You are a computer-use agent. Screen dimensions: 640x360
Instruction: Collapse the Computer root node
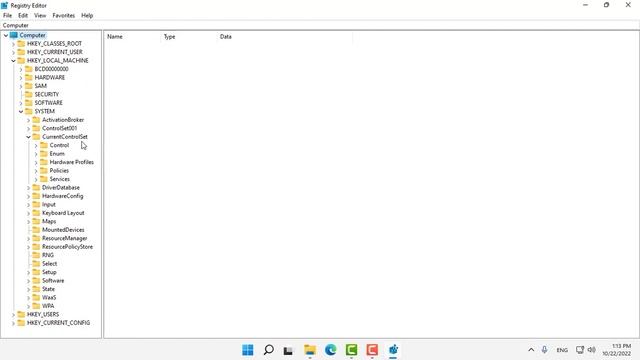click(6, 36)
